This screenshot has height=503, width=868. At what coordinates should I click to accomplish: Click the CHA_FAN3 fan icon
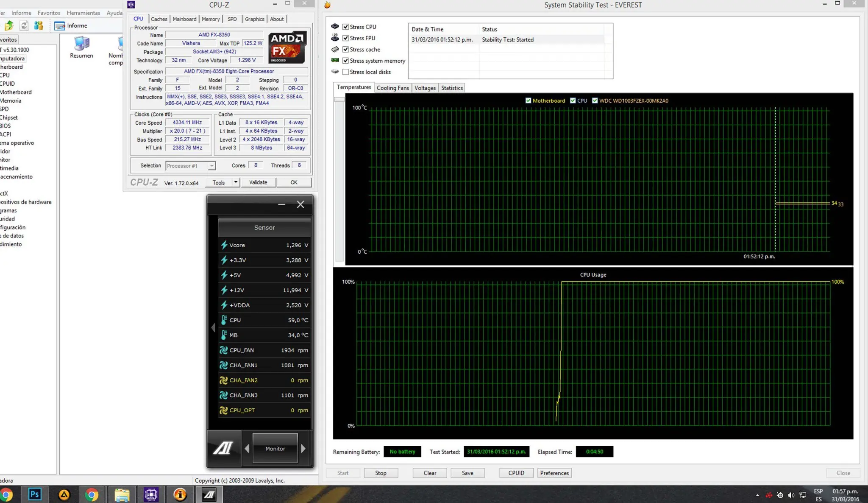(x=223, y=395)
